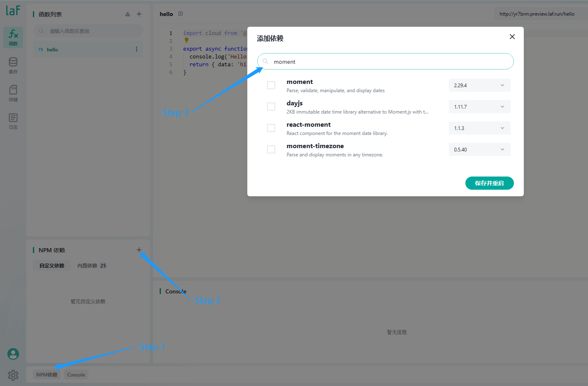Switch to the 内置依赖 tab

coord(91,266)
